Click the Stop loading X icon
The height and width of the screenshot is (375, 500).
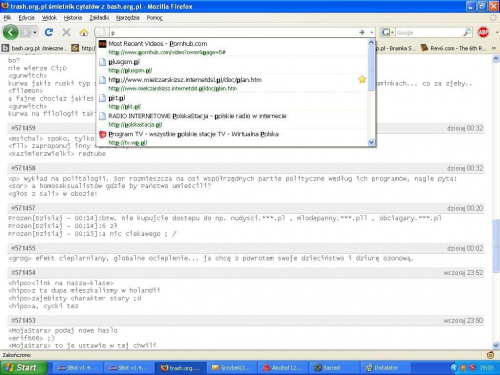66,32
